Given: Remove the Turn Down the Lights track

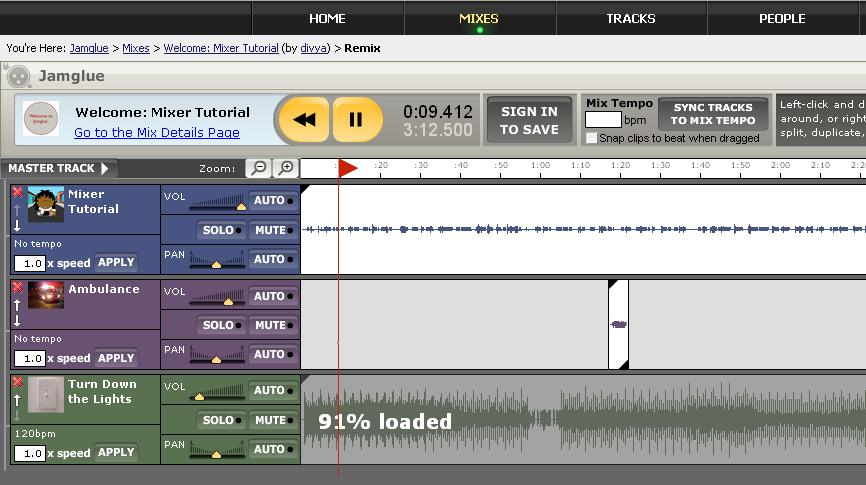Looking at the screenshot, I should click(18, 382).
